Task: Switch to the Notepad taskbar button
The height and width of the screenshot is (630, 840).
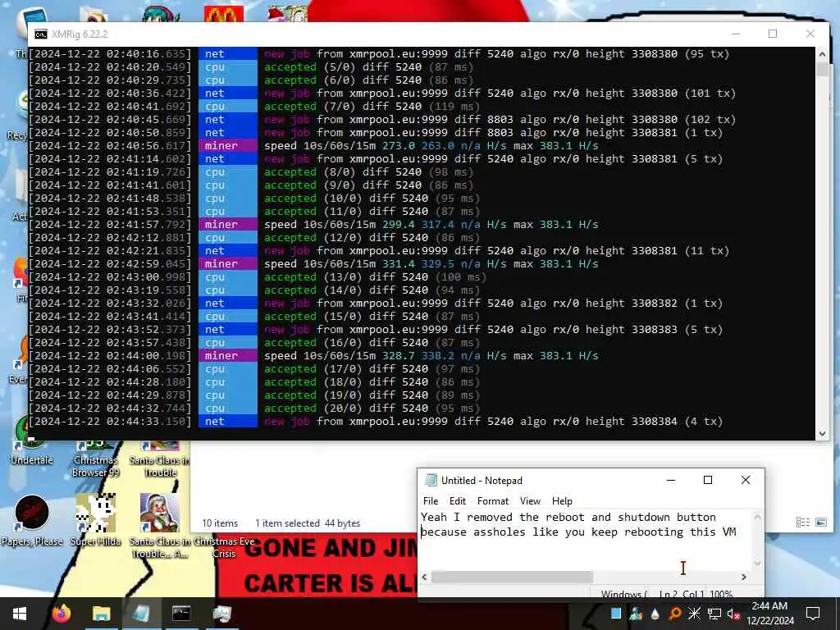Action: (x=141, y=614)
